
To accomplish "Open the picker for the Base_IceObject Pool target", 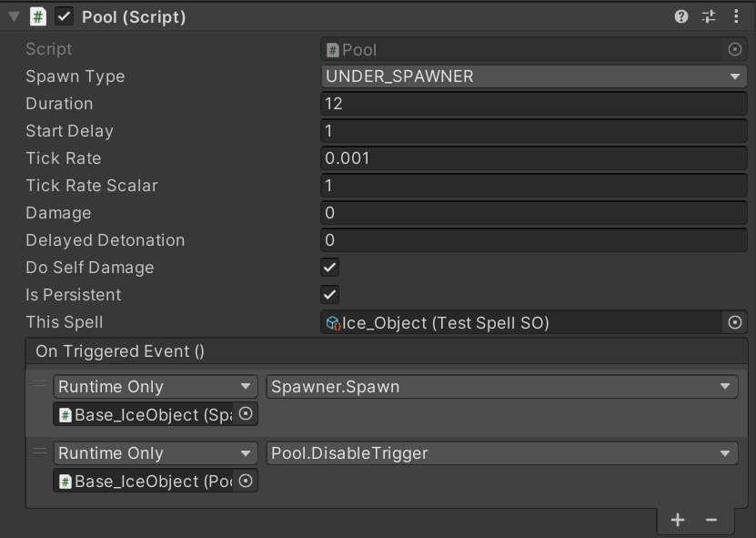I will [245, 481].
